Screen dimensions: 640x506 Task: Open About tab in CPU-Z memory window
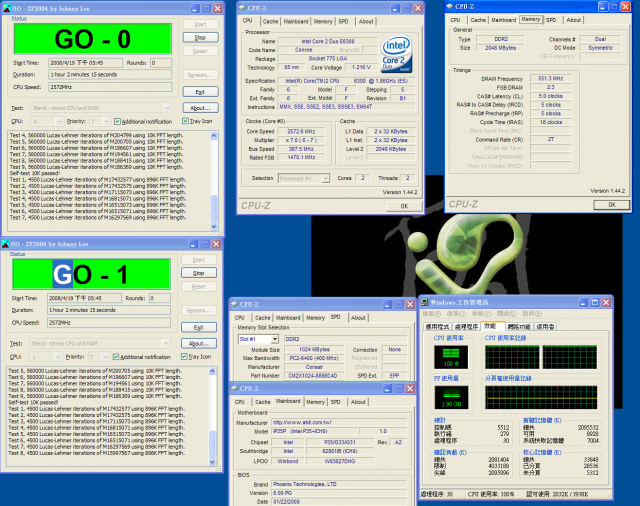(573, 20)
